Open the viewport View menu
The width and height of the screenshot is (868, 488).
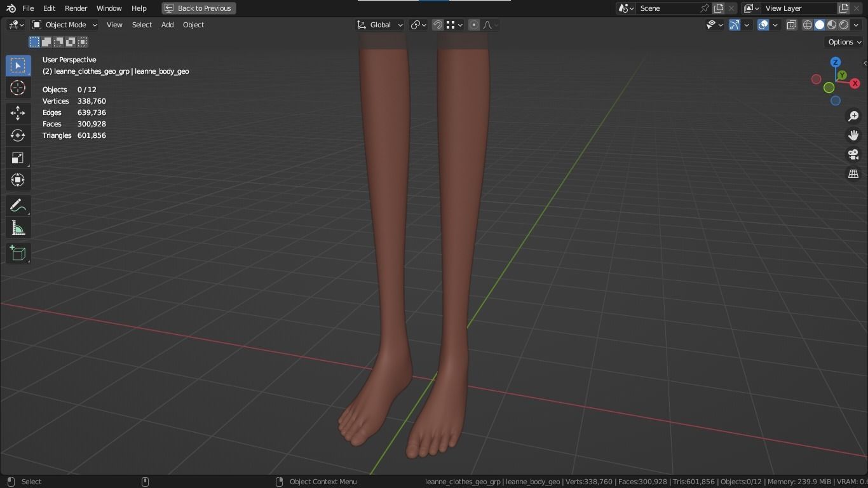coord(114,25)
